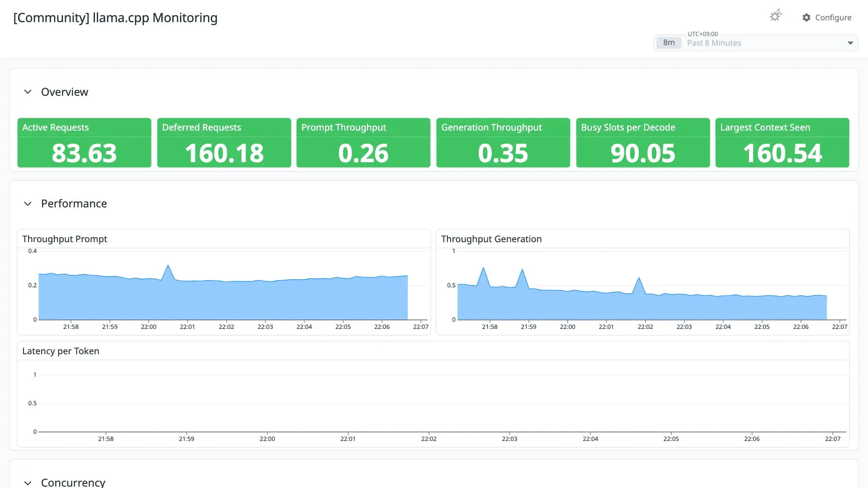Click the Prompt Throughput widget title
Image resolution: width=868 pixels, height=488 pixels.
pos(344,127)
